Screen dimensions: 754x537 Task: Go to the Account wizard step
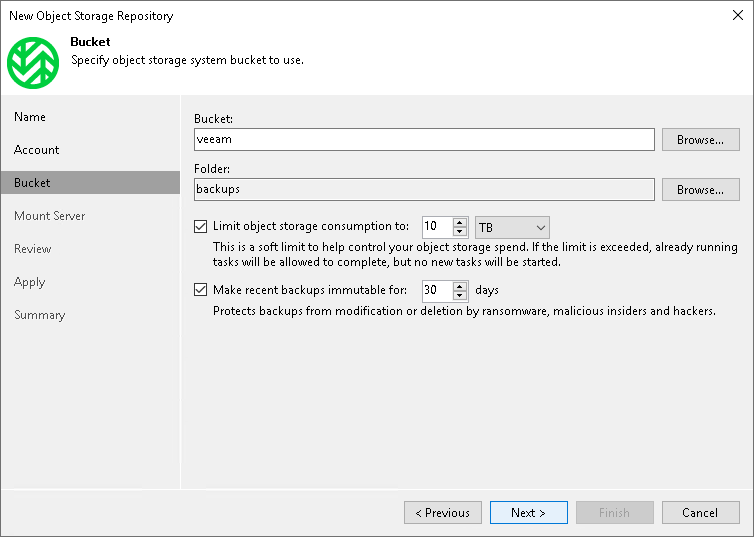(x=37, y=150)
